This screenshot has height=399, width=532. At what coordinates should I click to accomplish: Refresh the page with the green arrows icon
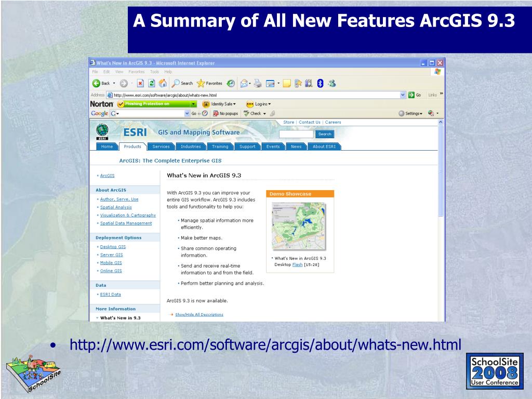[152, 83]
